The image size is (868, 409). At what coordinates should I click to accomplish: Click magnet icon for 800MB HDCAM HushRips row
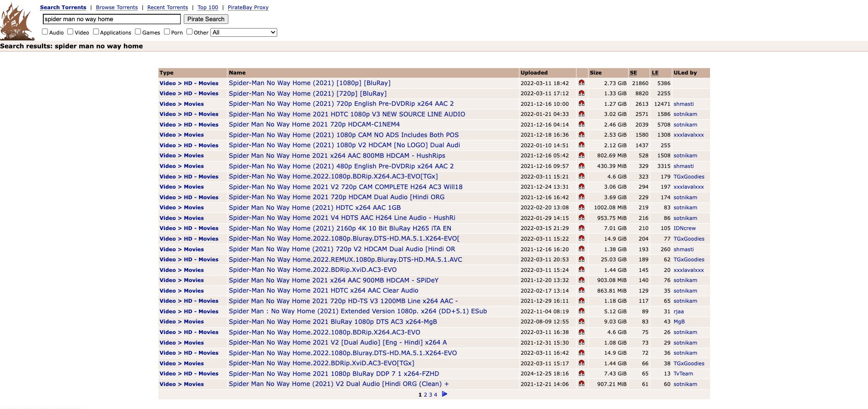click(x=582, y=156)
